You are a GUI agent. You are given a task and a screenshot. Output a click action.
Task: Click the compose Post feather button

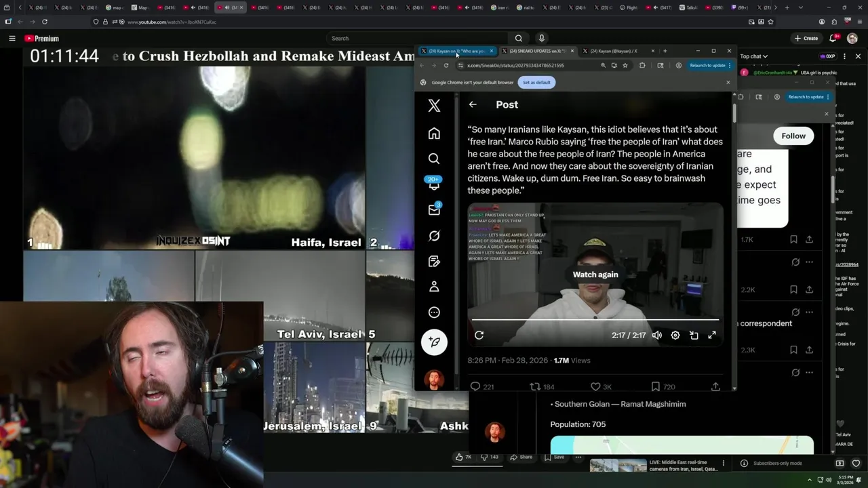434,342
